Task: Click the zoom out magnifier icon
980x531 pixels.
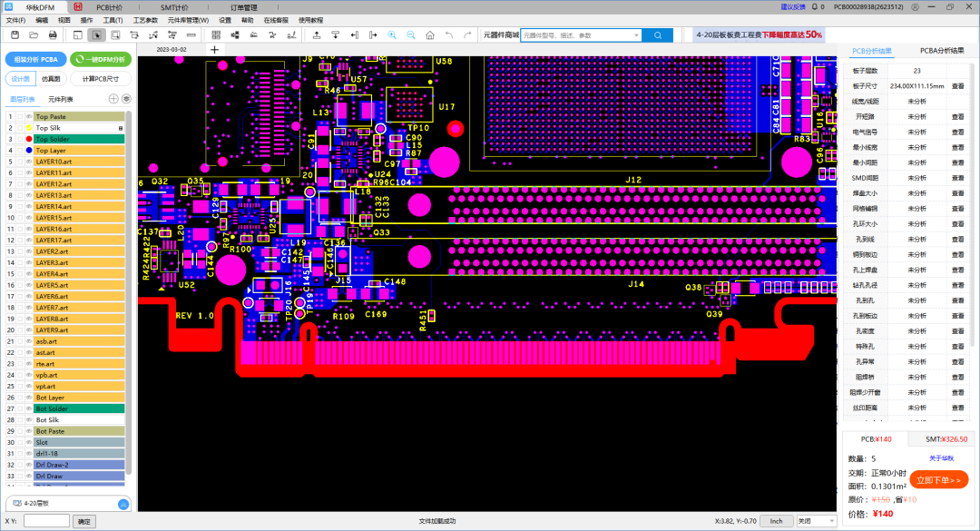Action: point(411,34)
